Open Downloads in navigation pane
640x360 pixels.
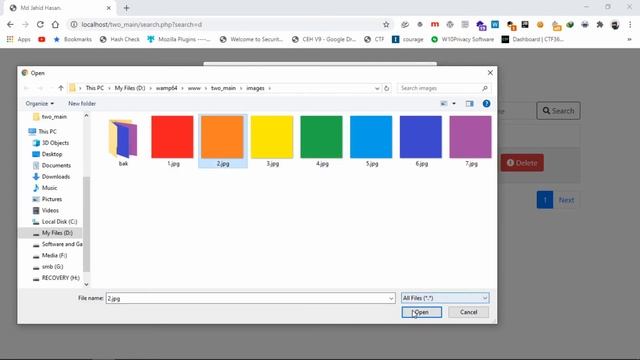56,177
